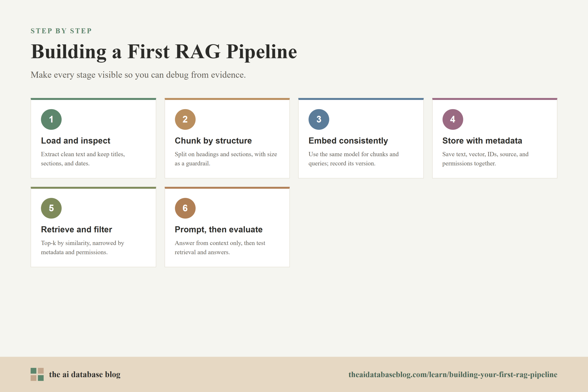Select the 'Store with metadata' heading
The width and height of the screenshot is (588, 392).
click(482, 141)
